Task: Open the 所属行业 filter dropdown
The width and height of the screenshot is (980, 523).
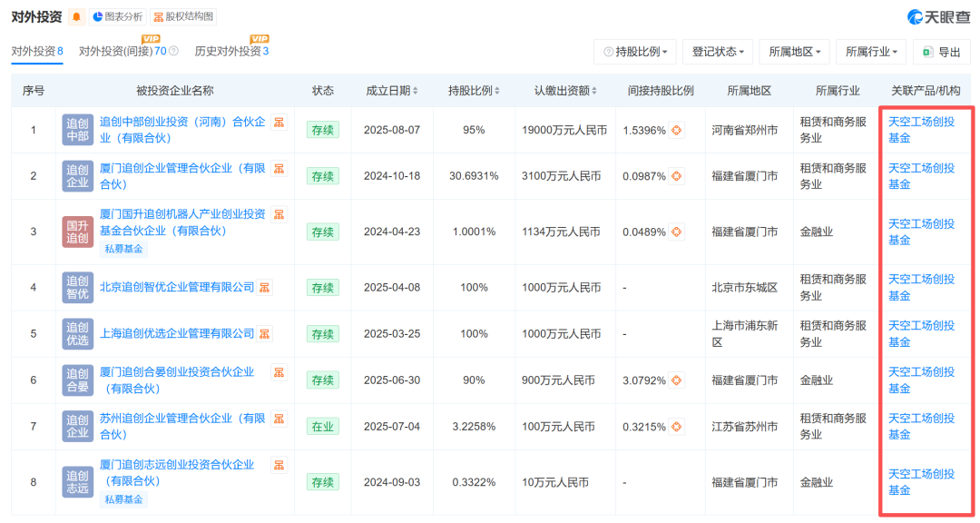Action: coord(871,52)
